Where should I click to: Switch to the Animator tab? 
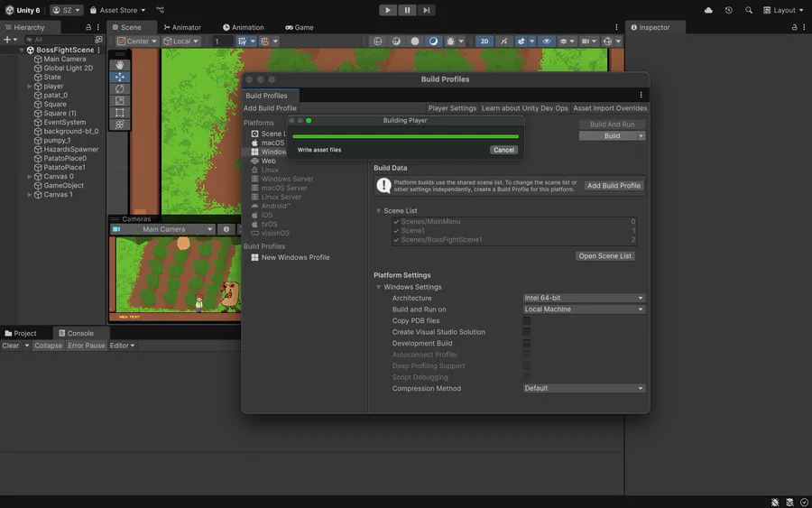click(x=182, y=27)
